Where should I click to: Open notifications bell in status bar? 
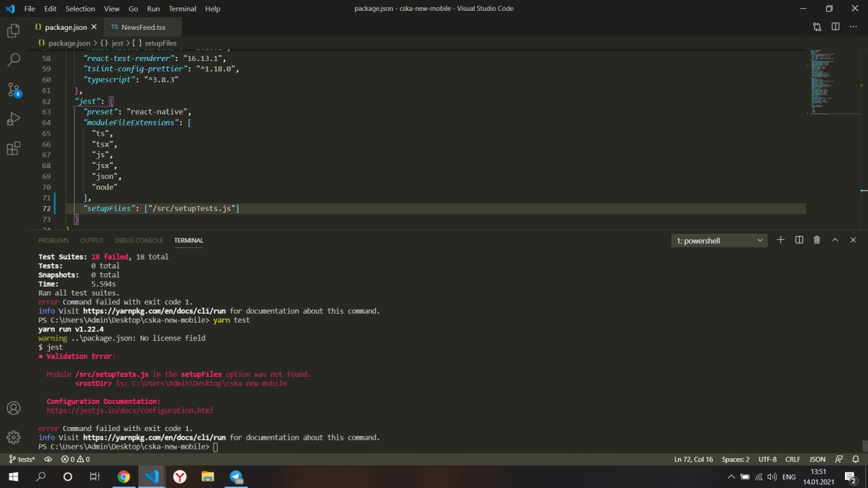[856, 459]
